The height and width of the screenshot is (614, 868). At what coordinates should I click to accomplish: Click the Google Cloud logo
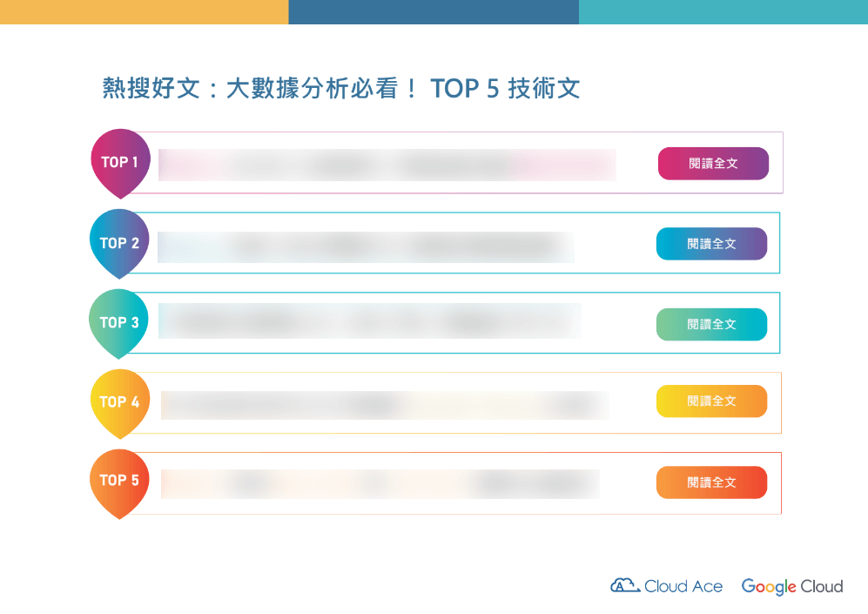[x=792, y=586]
